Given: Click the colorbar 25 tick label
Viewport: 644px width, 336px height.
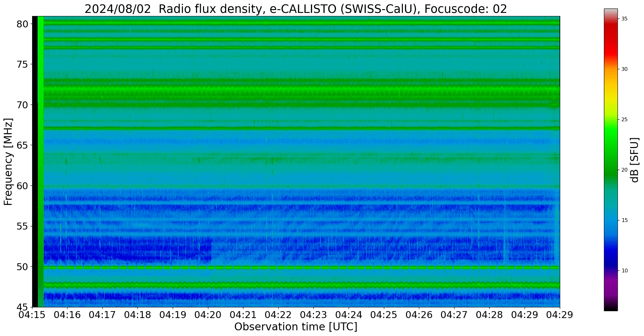Looking at the screenshot, I should [624, 120].
